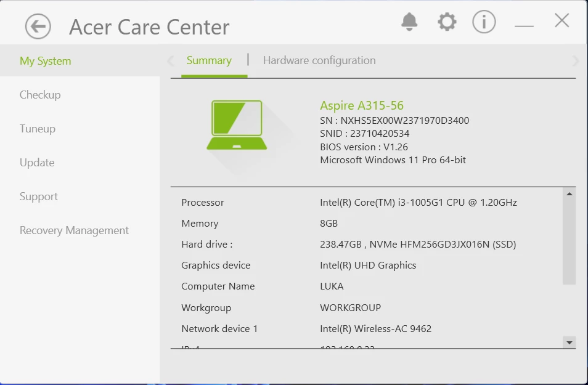Select My System in sidebar
The height and width of the screenshot is (385, 588).
46,61
